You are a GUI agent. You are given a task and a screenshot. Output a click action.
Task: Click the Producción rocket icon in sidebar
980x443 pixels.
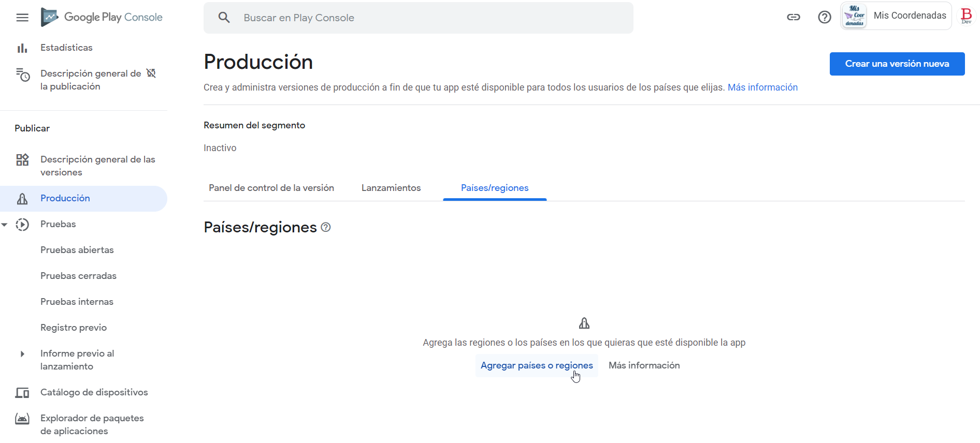(22, 199)
